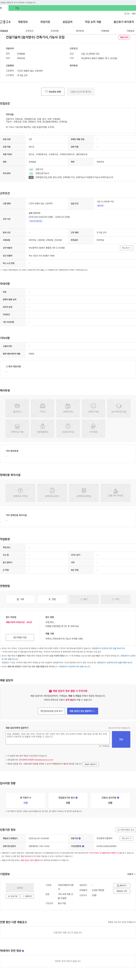
Task: Focus the 채용 담당자에게 질문하기 text box
Action: coord(58,738)
